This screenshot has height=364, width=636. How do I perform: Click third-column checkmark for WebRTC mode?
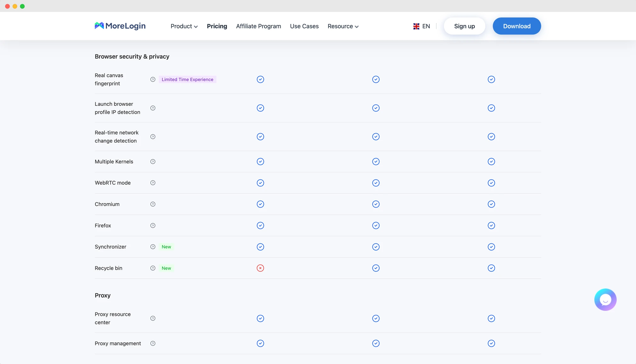tap(491, 183)
